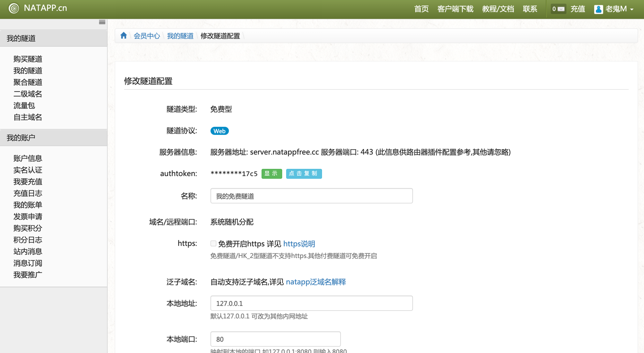Click the NATAPP.cn spiral logo icon
Viewport: 644px width, 353px height.
coord(14,9)
